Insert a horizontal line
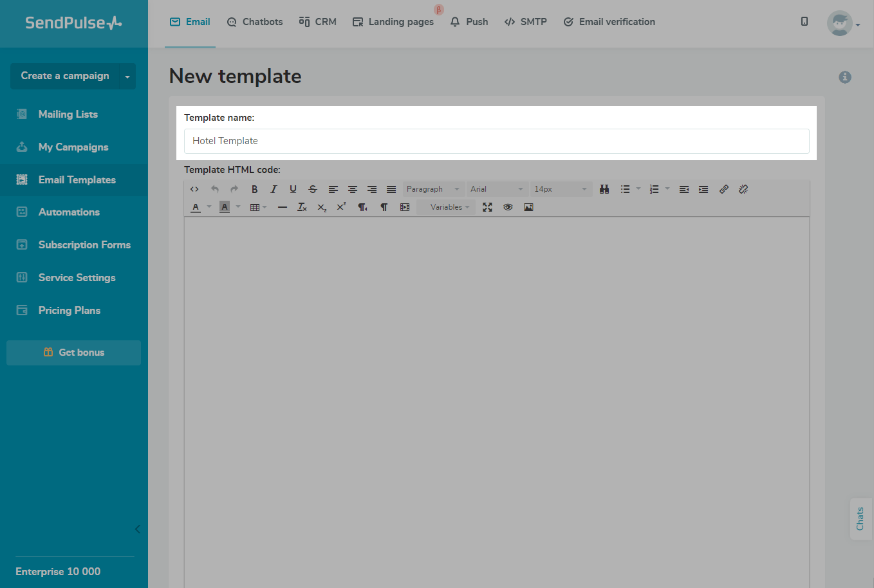 pyautogui.click(x=282, y=207)
